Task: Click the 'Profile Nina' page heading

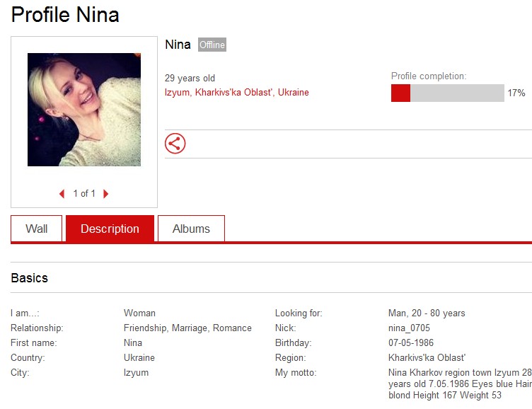Action: click(65, 15)
